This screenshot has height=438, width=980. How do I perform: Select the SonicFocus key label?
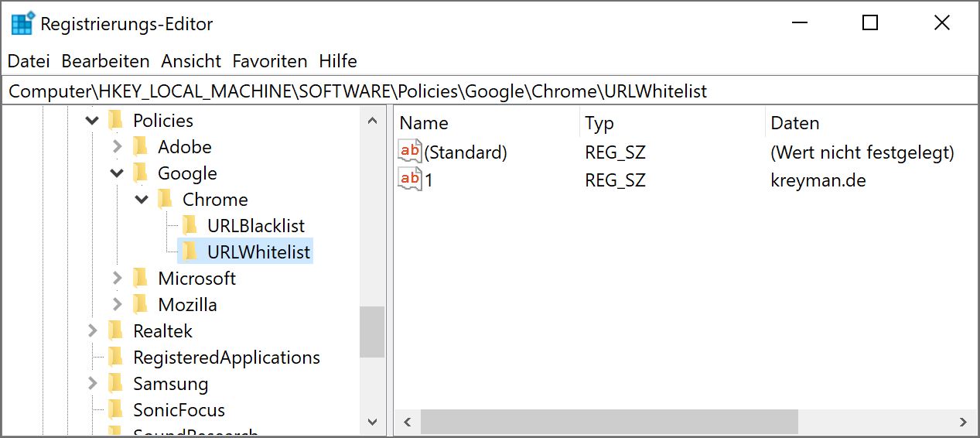point(179,410)
